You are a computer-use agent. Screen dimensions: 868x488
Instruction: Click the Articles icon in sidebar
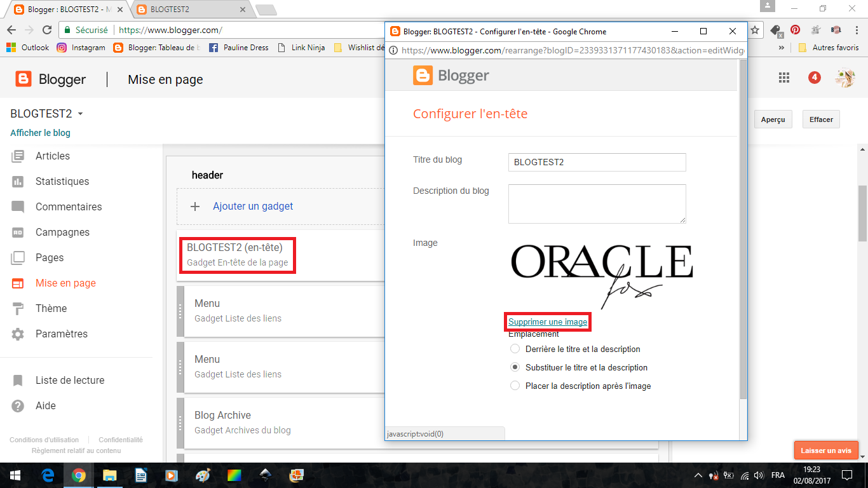pyautogui.click(x=18, y=156)
